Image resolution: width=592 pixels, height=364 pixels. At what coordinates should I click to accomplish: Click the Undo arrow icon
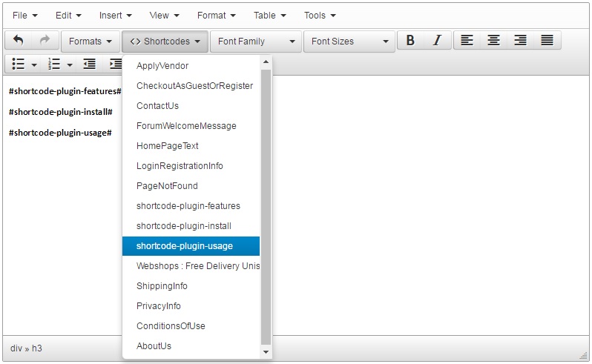click(x=19, y=41)
